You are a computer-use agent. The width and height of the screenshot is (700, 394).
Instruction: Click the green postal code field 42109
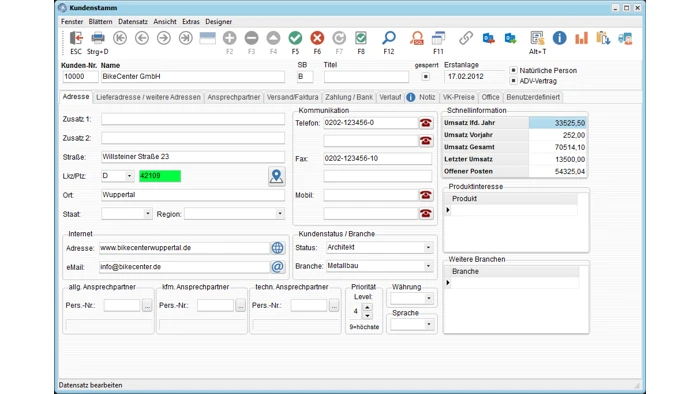point(160,176)
